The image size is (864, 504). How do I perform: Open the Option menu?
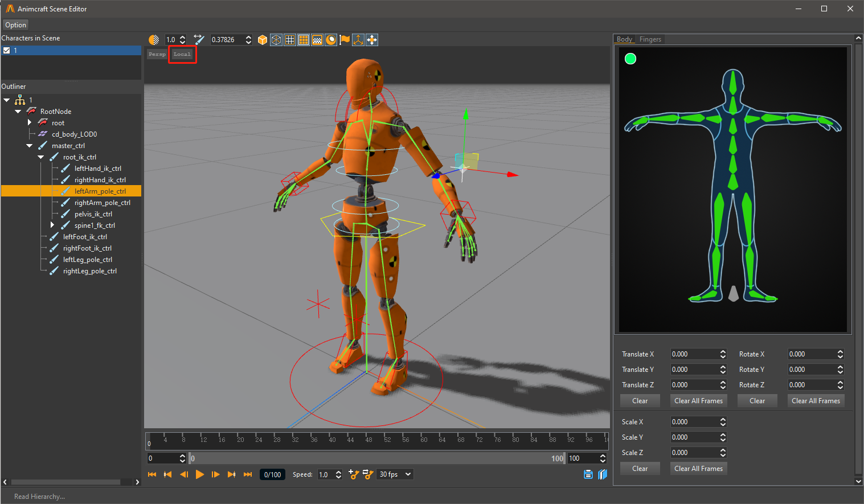(15, 25)
